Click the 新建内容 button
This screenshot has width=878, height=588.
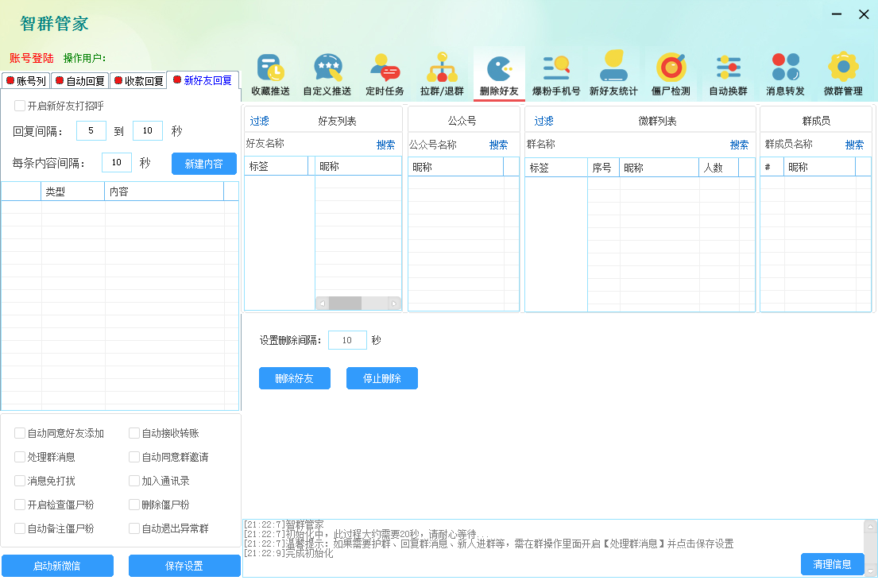[203, 164]
